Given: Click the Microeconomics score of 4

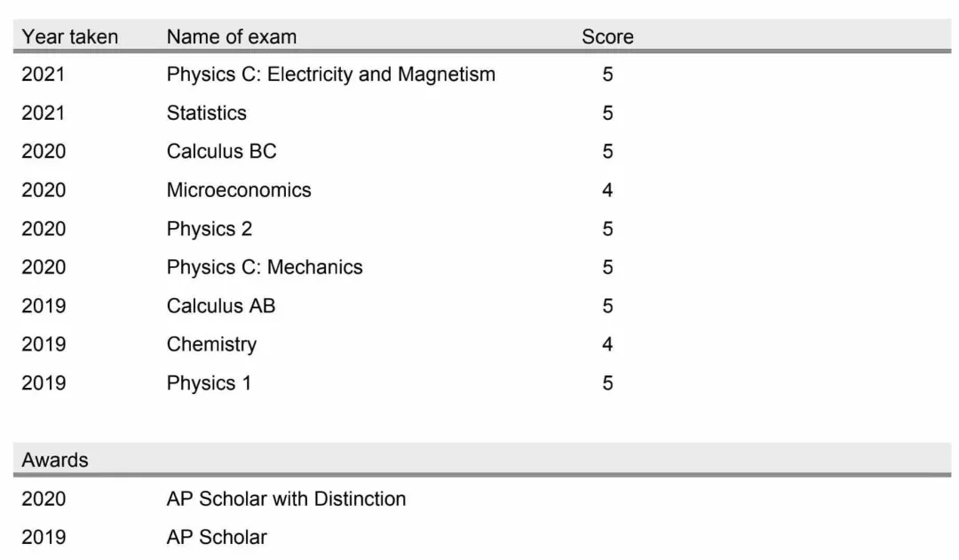Looking at the screenshot, I should pos(607,190).
